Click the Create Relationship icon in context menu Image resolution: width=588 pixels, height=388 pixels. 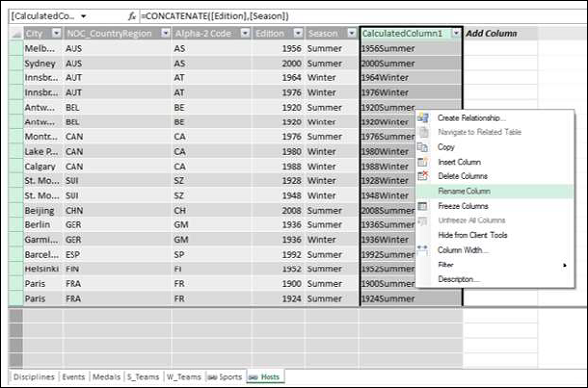click(x=423, y=118)
